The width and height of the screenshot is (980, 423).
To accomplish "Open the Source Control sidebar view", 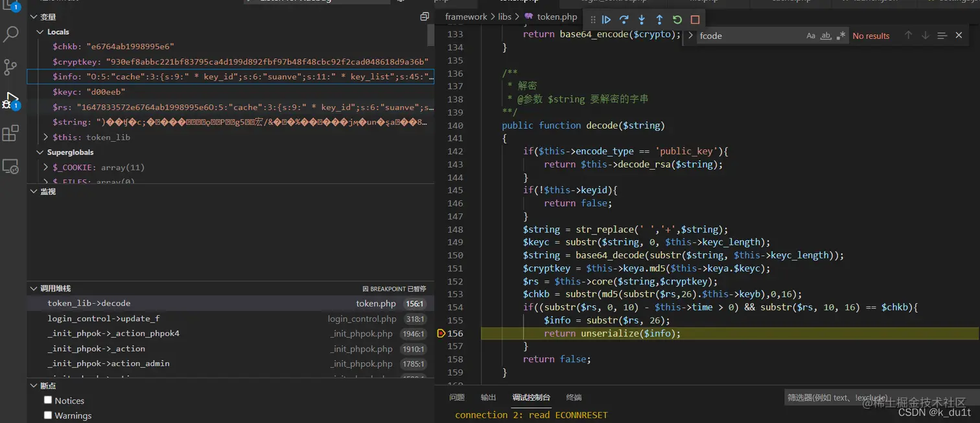I will coord(11,67).
